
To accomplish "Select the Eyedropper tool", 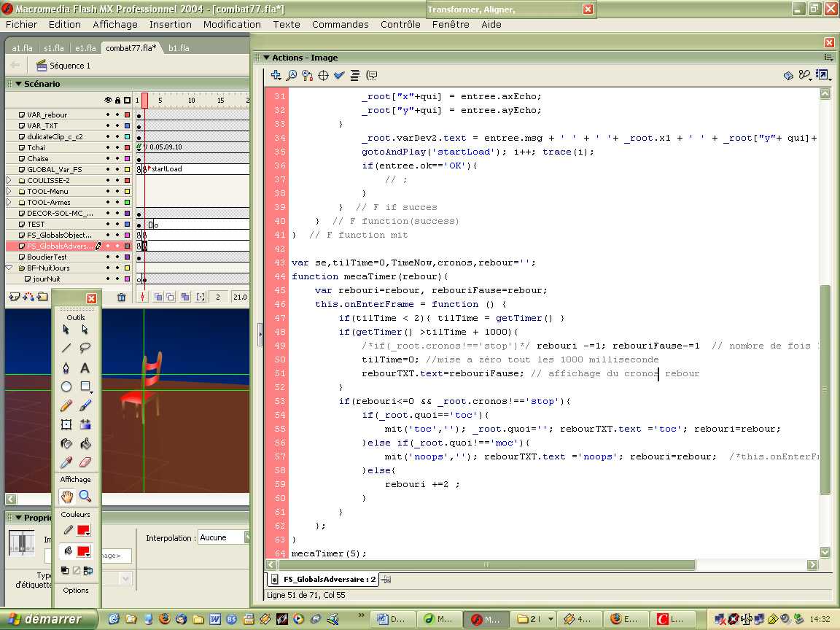I will click(66, 462).
